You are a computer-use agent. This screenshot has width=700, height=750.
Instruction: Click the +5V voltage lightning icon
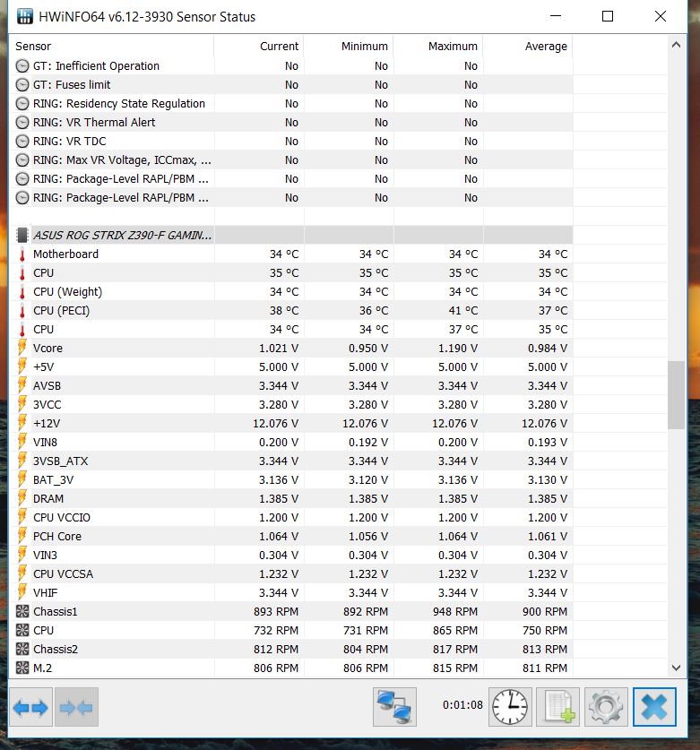(x=22, y=366)
